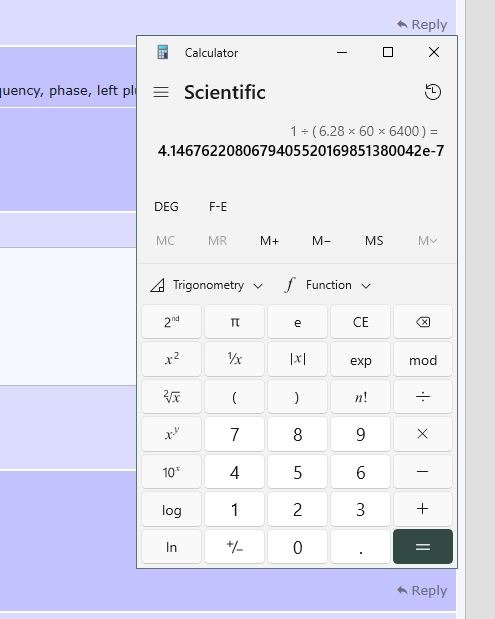Store the value with the MS memory button
The image size is (495, 619).
374,240
